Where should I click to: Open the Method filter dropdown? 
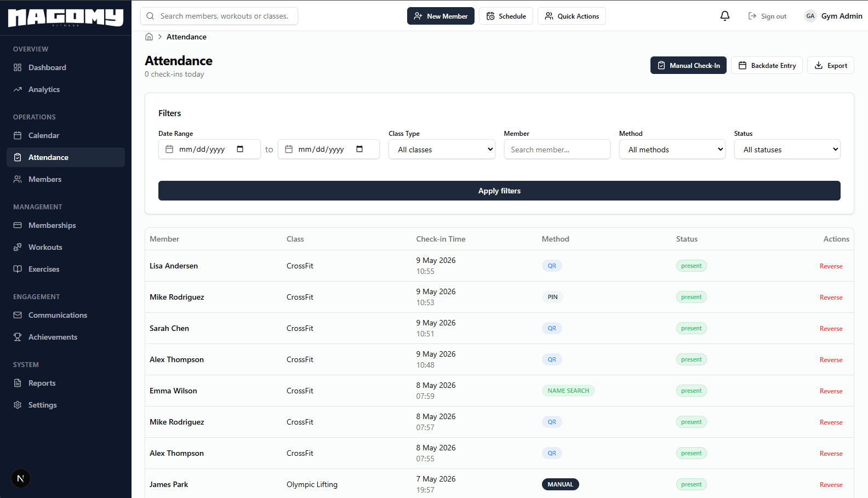[672, 149]
